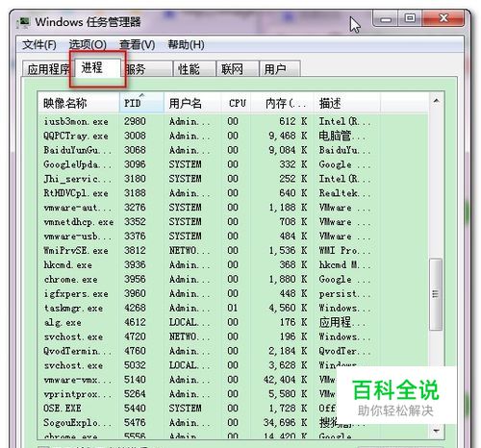Select the taskmgr.exe process row

tap(233, 308)
